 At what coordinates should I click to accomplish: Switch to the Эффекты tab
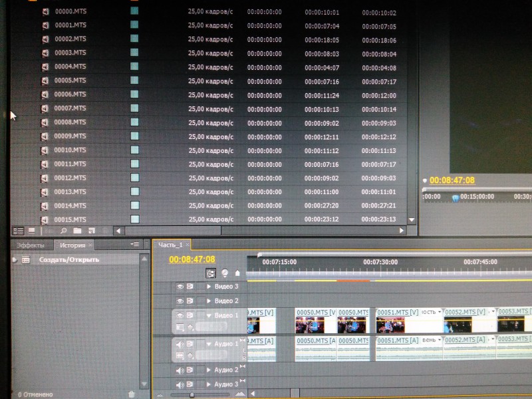pyautogui.click(x=31, y=245)
